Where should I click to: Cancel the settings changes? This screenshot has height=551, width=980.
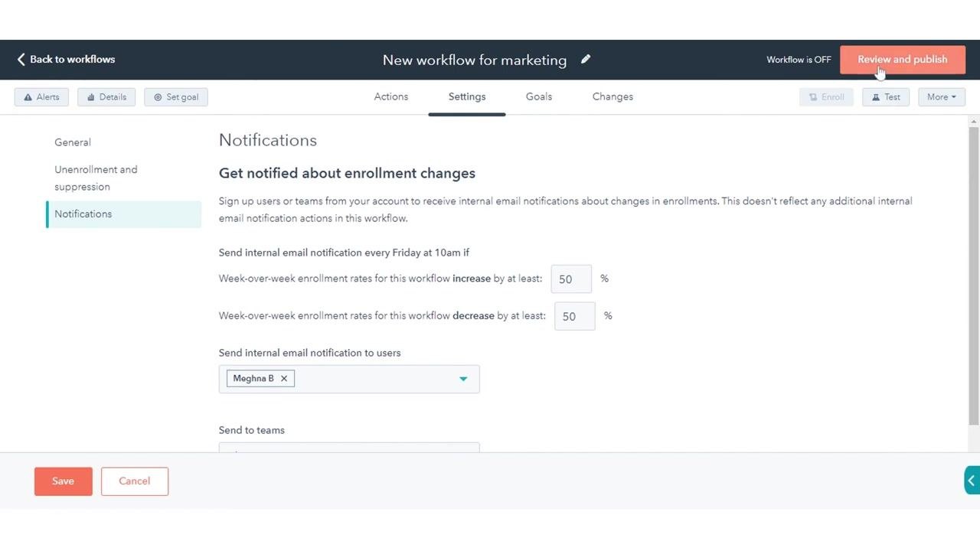[135, 481]
